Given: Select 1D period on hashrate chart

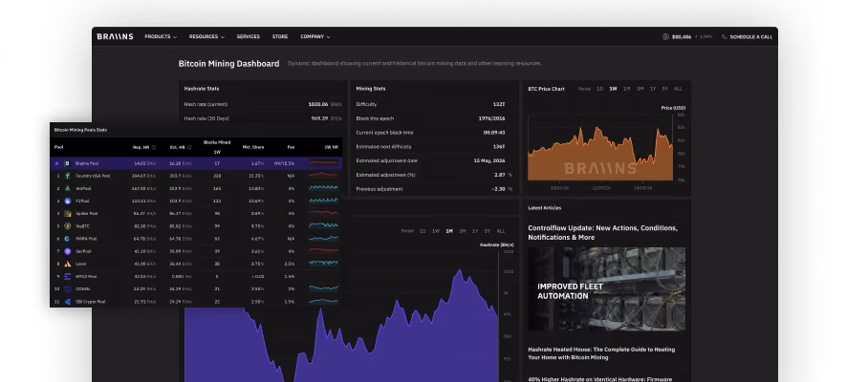Looking at the screenshot, I should (x=423, y=231).
